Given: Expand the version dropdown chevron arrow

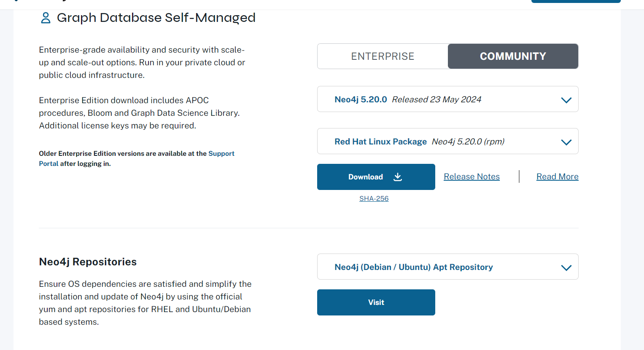Looking at the screenshot, I should [566, 100].
